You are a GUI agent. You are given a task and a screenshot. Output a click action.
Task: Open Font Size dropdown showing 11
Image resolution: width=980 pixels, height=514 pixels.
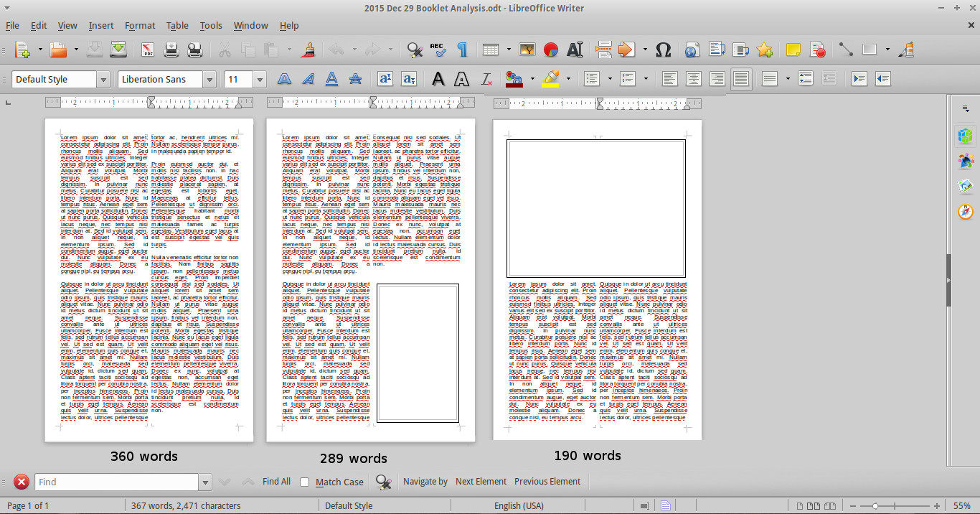coord(260,80)
